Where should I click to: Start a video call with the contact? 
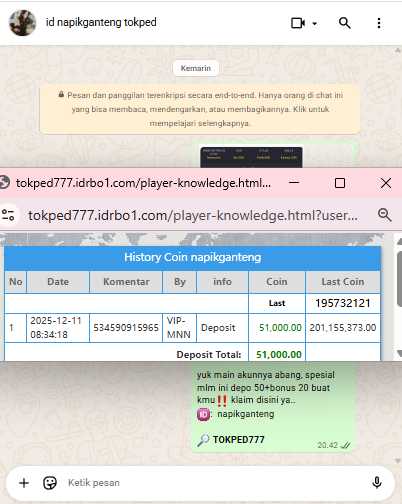[x=298, y=23]
